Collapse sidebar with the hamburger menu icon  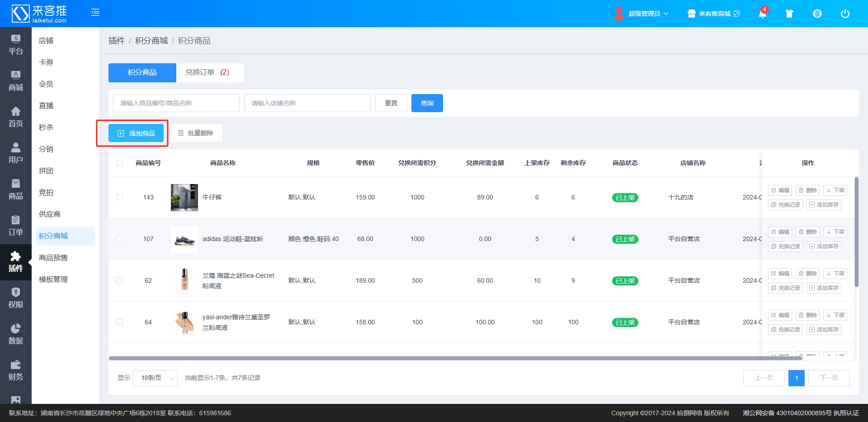pos(95,13)
